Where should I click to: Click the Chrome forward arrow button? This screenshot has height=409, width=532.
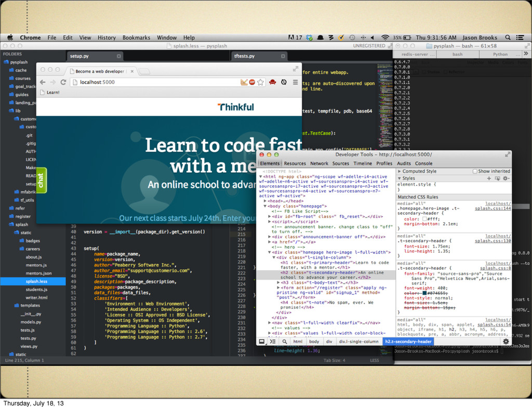52,82
